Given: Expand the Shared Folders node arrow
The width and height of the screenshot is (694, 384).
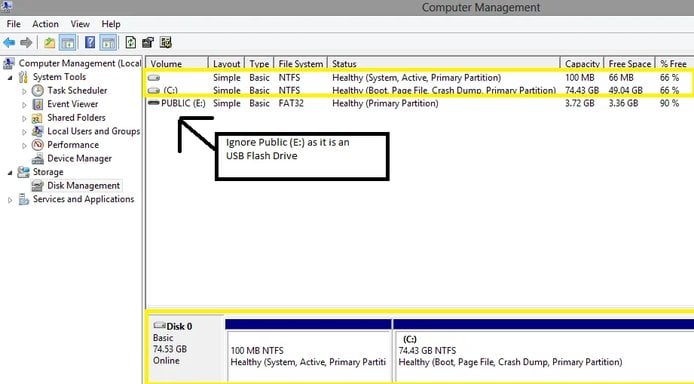Looking at the screenshot, I should point(24,119).
